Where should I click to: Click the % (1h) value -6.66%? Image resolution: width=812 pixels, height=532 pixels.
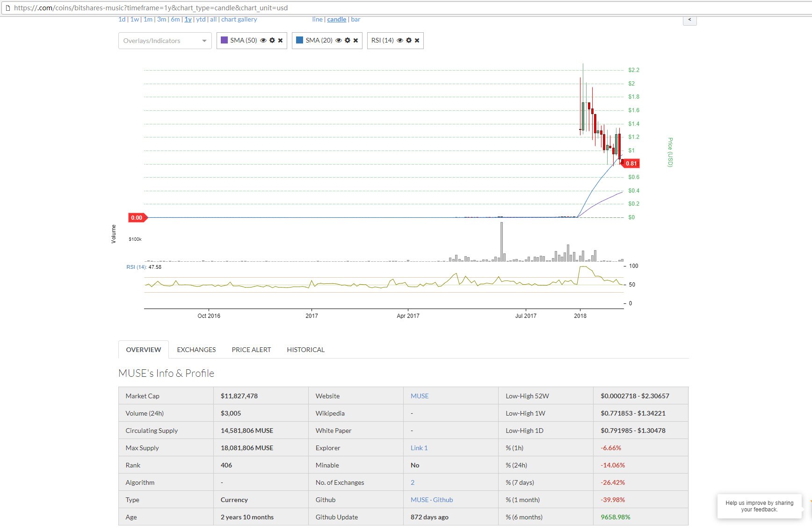coord(611,448)
